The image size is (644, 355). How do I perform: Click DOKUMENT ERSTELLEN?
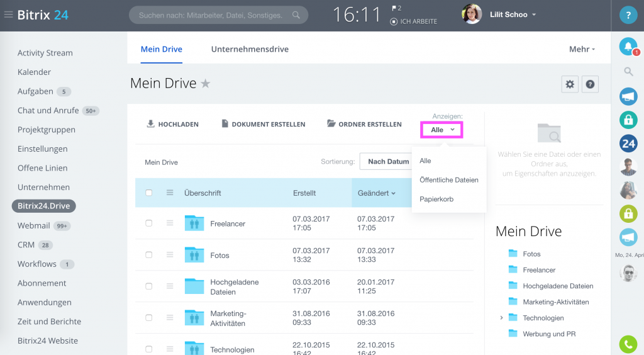[264, 124]
